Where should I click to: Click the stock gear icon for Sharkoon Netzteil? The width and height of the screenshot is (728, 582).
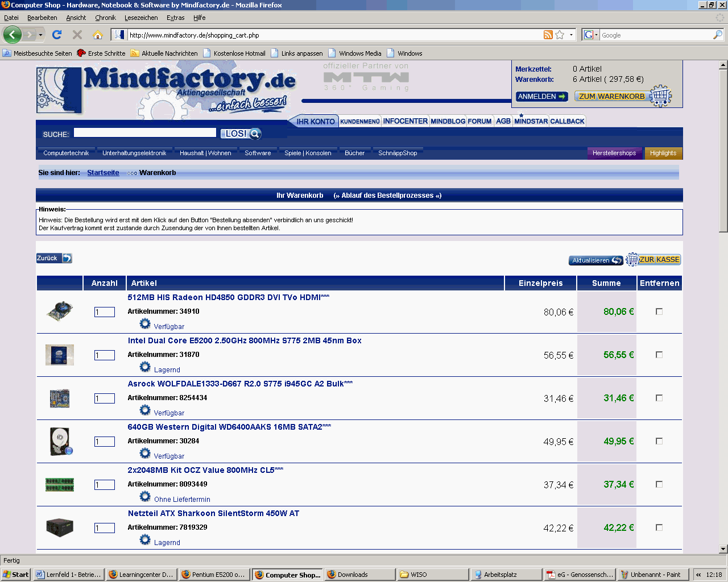(145, 540)
